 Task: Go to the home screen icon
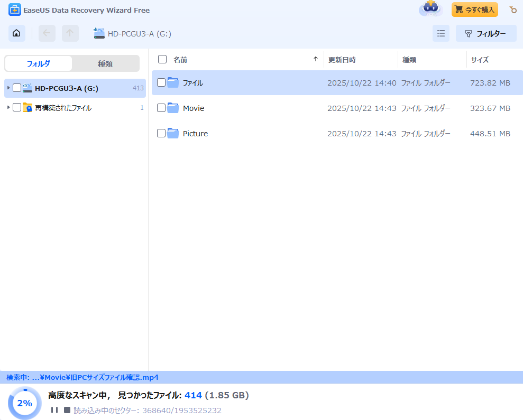(x=16, y=33)
